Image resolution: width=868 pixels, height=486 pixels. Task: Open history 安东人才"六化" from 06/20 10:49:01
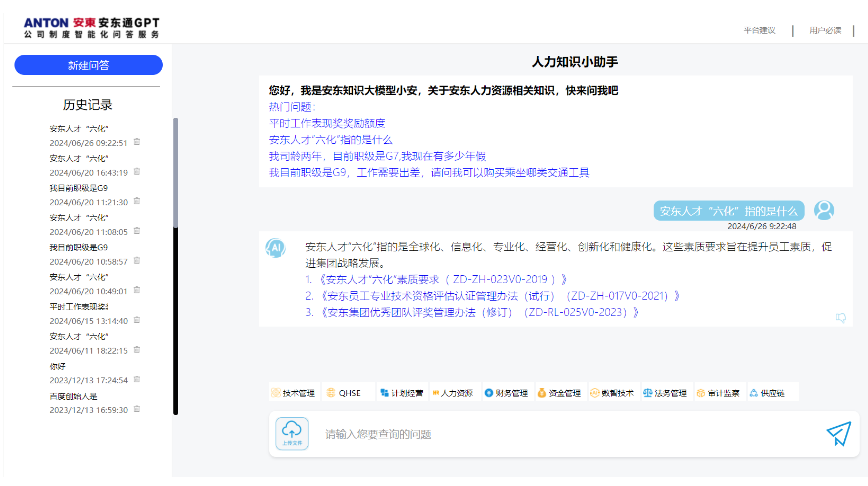tap(79, 277)
